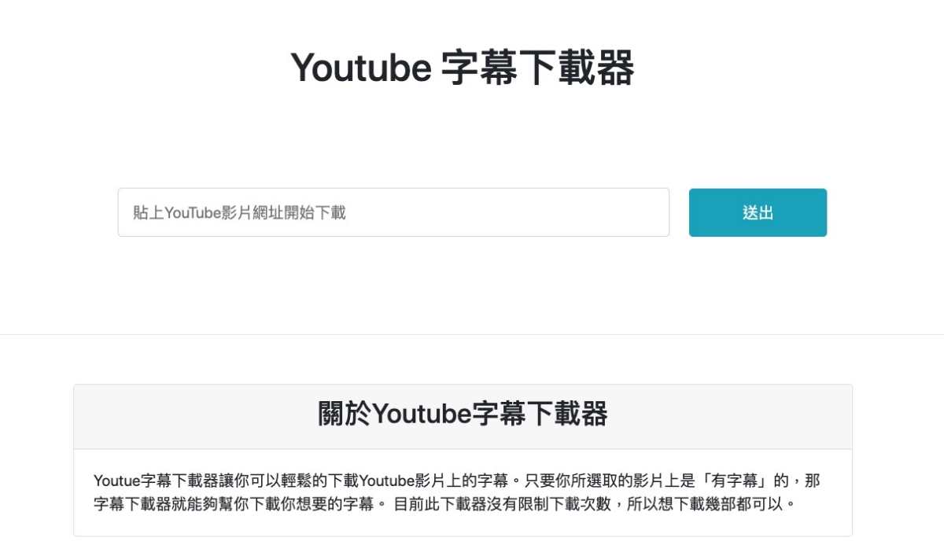The image size is (944, 560).
Task: Click the white body area of the about card
Action: (463, 492)
